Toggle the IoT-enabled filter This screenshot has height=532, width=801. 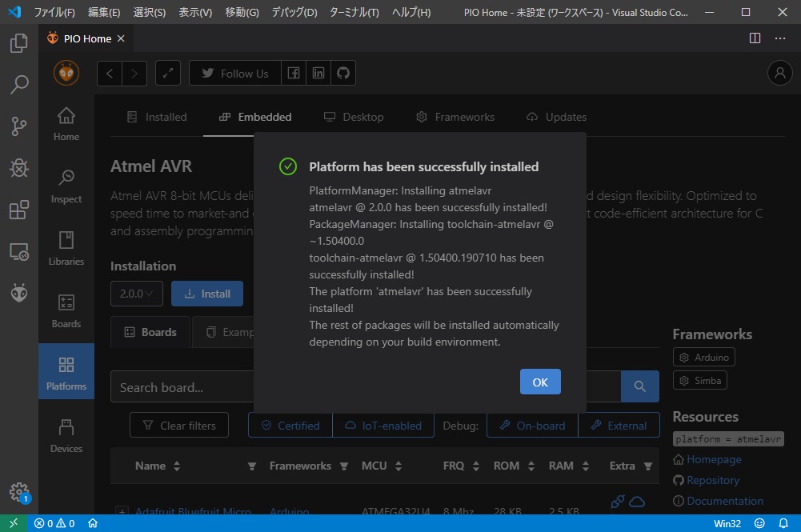pyautogui.click(x=383, y=426)
